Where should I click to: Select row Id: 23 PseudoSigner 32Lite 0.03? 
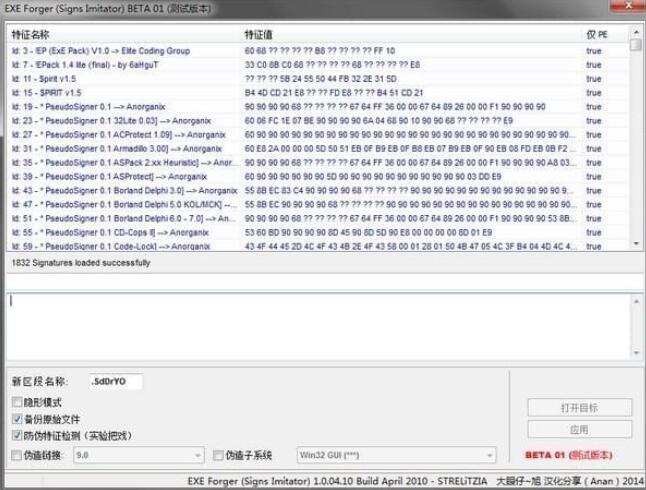(318, 121)
